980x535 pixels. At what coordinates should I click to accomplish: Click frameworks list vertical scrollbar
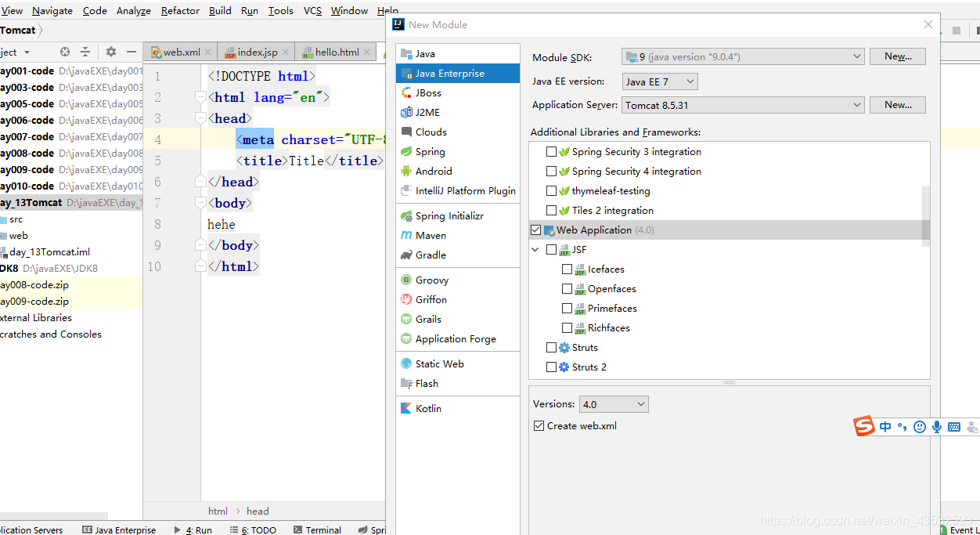coord(926,216)
